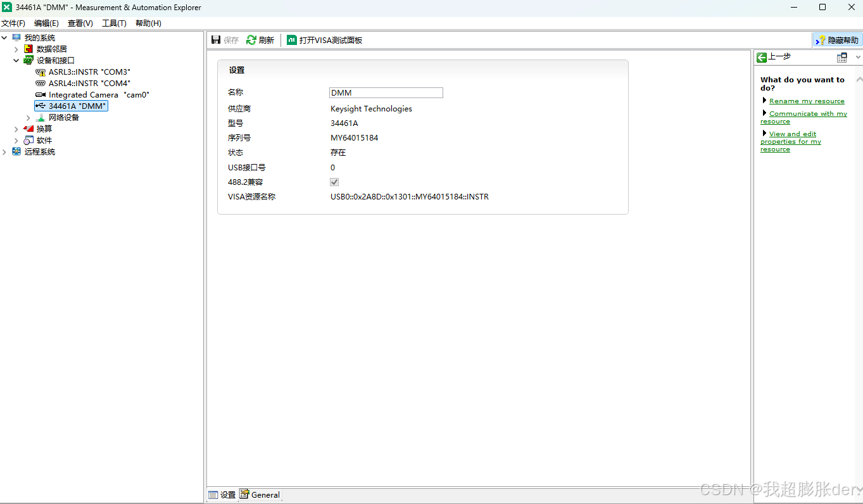Click the Devices and Interfaces (设备和接口) icon

(x=28, y=61)
